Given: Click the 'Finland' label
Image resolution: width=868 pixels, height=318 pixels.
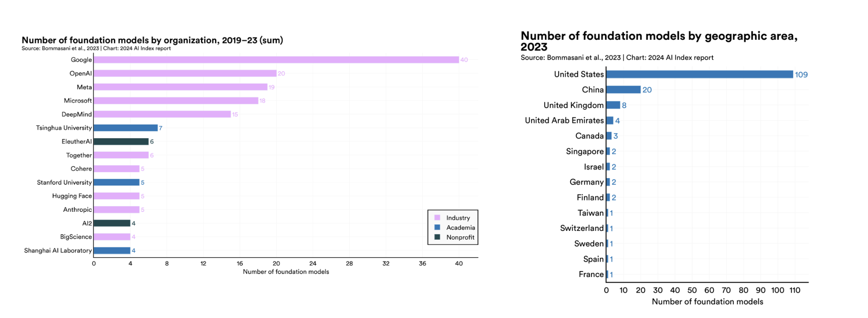Looking at the screenshot, I should (x=590, y=197).
